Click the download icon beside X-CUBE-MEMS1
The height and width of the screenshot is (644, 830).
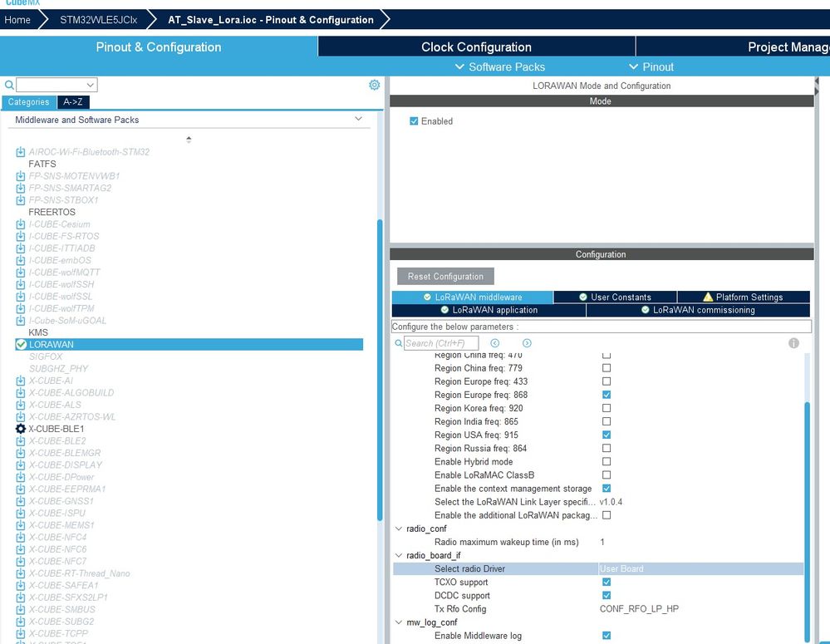point(20,525)
